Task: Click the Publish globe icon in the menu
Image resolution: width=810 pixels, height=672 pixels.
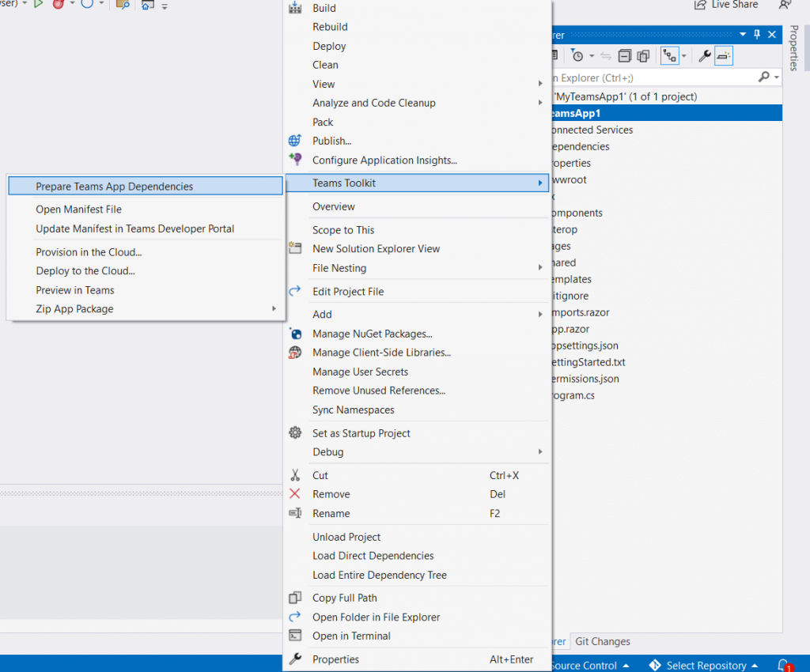Action: (293, 141)
